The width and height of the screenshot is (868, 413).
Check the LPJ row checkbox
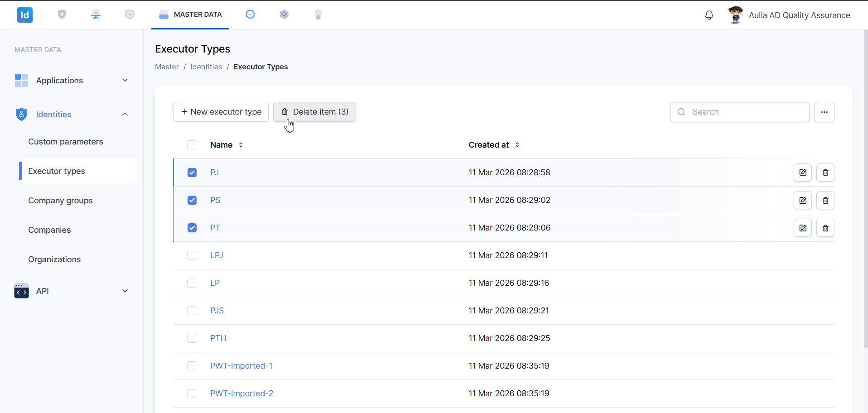tap(192, 255)
